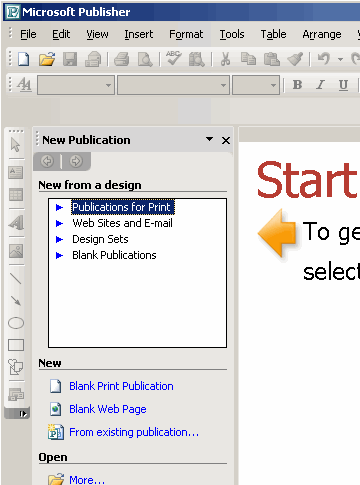Click Blank Print Publication link

coord(121,386)
